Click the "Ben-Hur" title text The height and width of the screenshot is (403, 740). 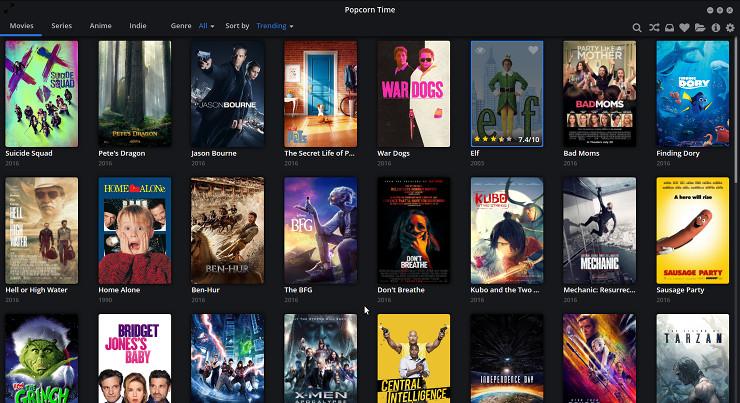(205, 290)
